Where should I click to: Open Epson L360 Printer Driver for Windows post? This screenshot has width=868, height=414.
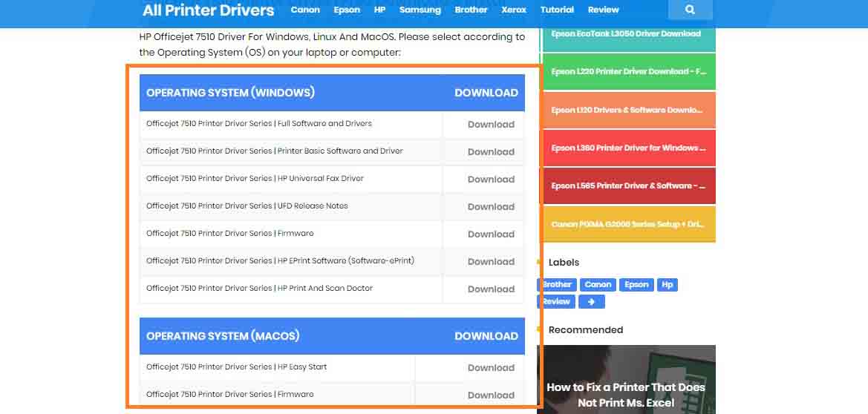click(629, 148)
